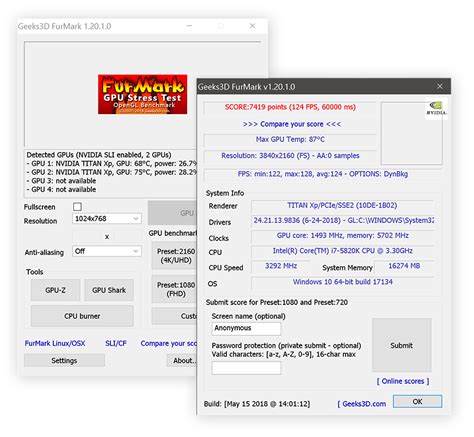Viewport: 474px width, 437px height.
Task: Run the Preset:2160 (4K/UHD) benchmark
Action: coord(174,256)
